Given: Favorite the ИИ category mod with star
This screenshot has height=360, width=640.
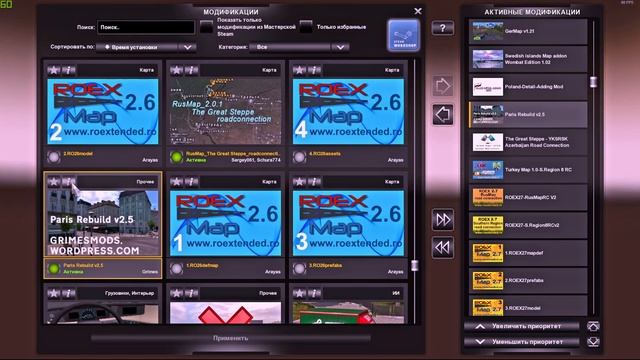Looking at the screenshot, I should [299, 293].
